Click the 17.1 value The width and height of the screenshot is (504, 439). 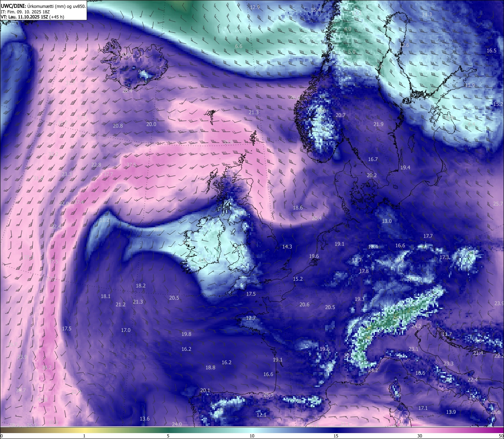(423, 408)
